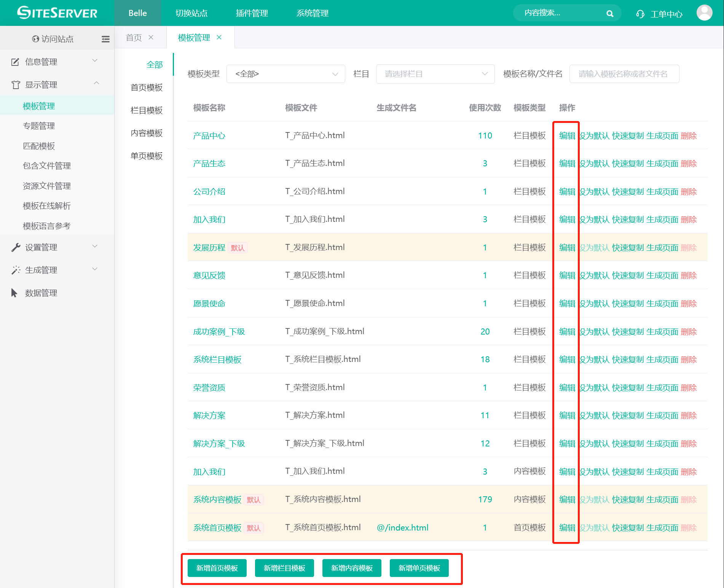Screen dimensions: 724x588
Task: Open the user avatar menu
Action: point(704,13)
